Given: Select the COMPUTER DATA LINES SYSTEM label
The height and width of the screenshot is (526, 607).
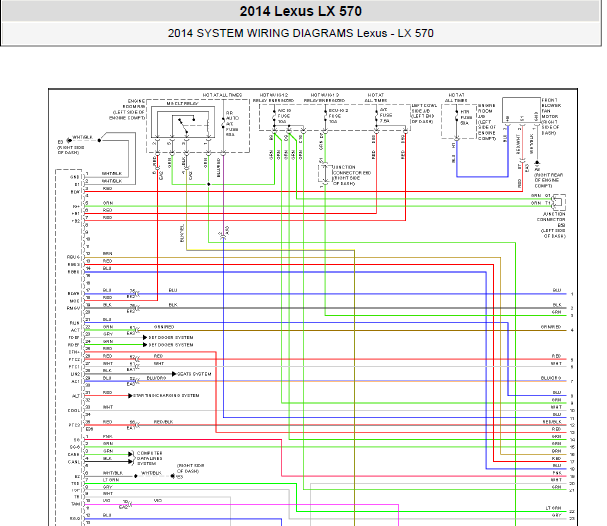Looking at the screenshot, I should 149,458.
